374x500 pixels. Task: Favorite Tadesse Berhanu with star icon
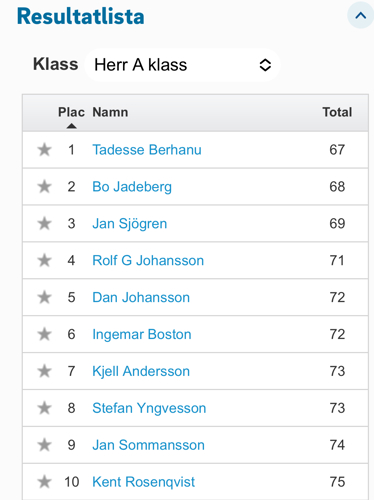[44, 150]
